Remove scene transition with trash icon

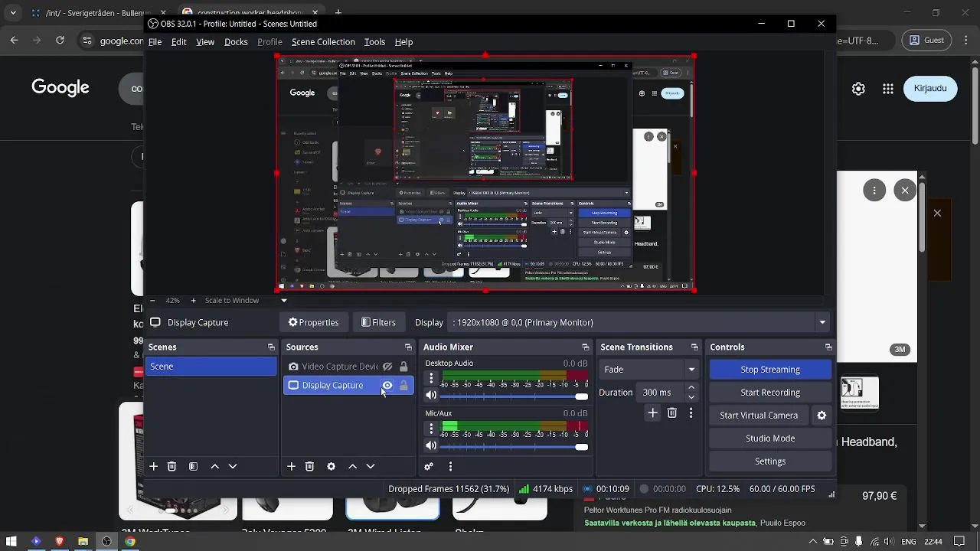tap(671, 412)
